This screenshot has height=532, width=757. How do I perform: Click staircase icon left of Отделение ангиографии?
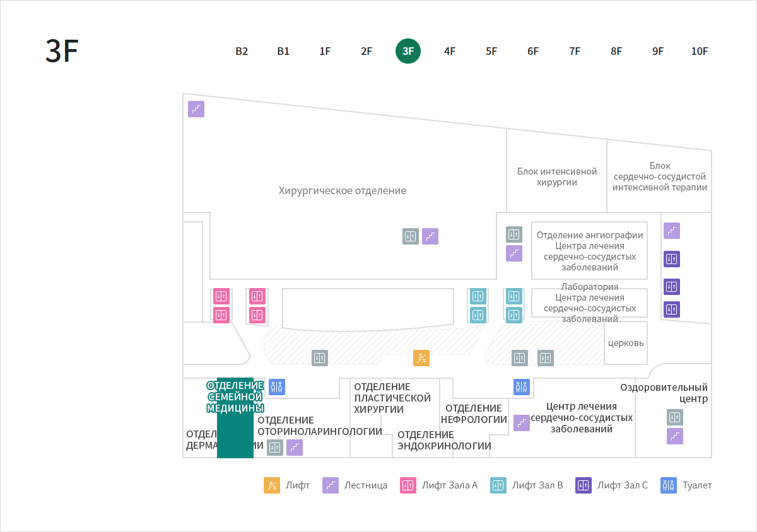(514, 253)
